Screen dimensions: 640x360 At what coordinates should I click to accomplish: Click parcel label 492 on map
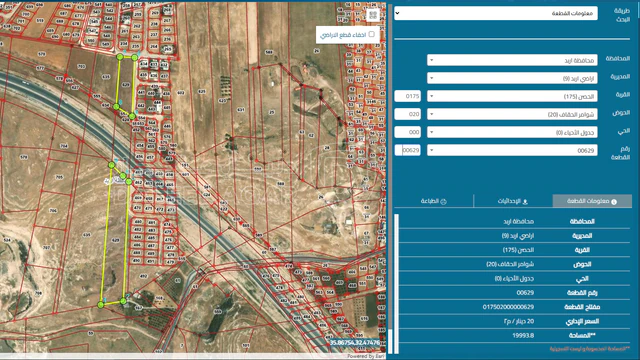(x=143, y=276)
